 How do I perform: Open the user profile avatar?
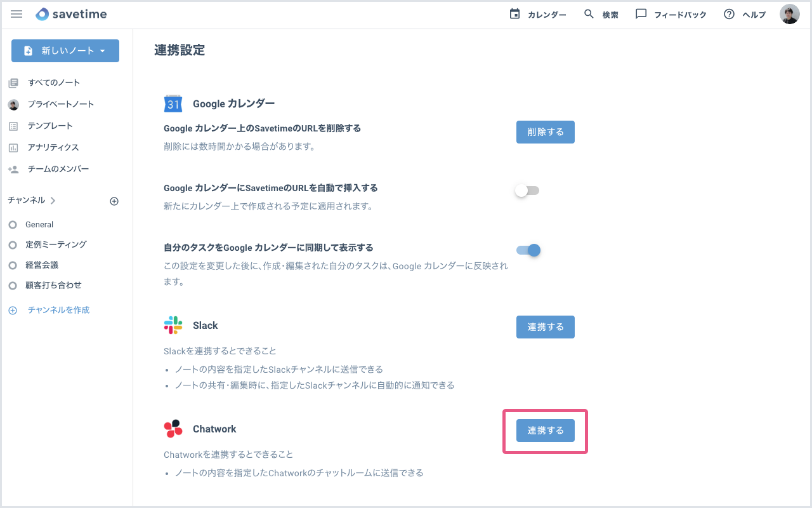(x=789, y=14)
